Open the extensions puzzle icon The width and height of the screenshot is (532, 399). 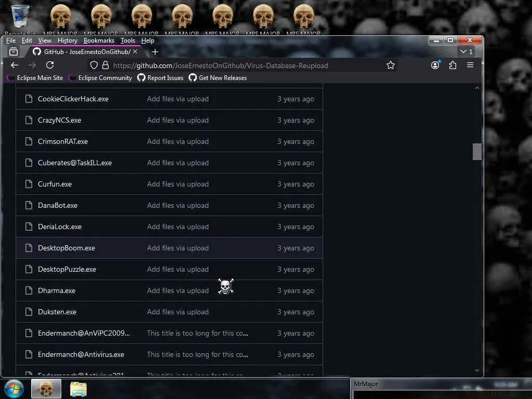pos(453,65)
